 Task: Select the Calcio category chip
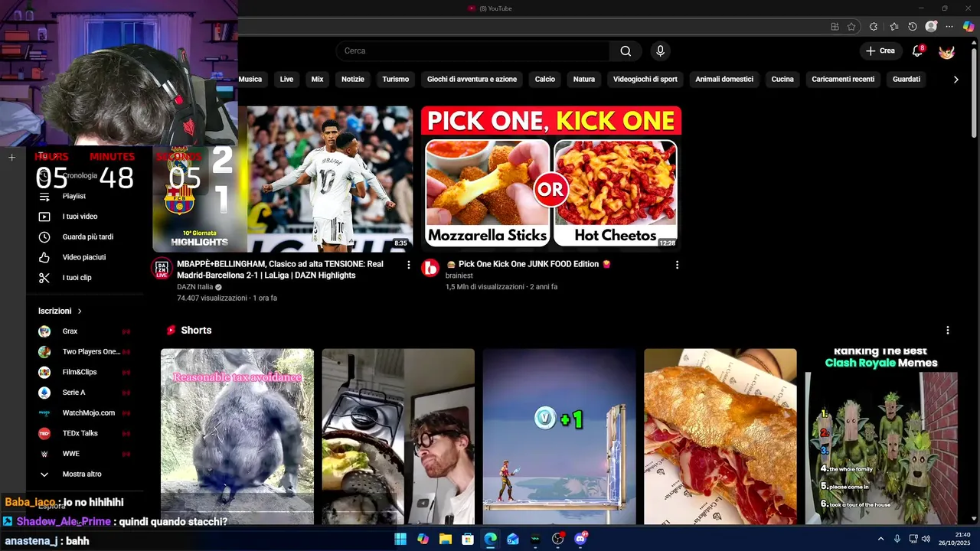tap(545, 80)
